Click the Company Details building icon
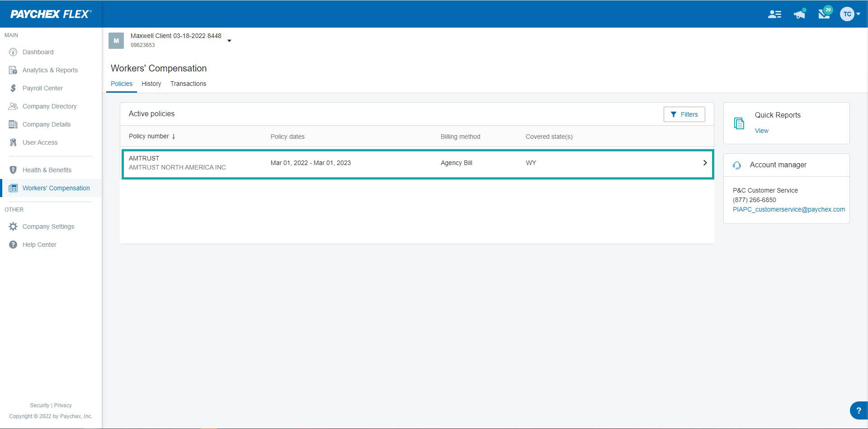The width and height of the screenshot is (868, 429). pos(13,124)
